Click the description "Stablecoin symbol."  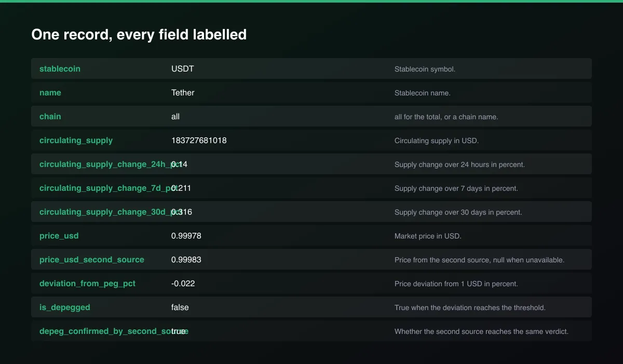coord(425,69)
